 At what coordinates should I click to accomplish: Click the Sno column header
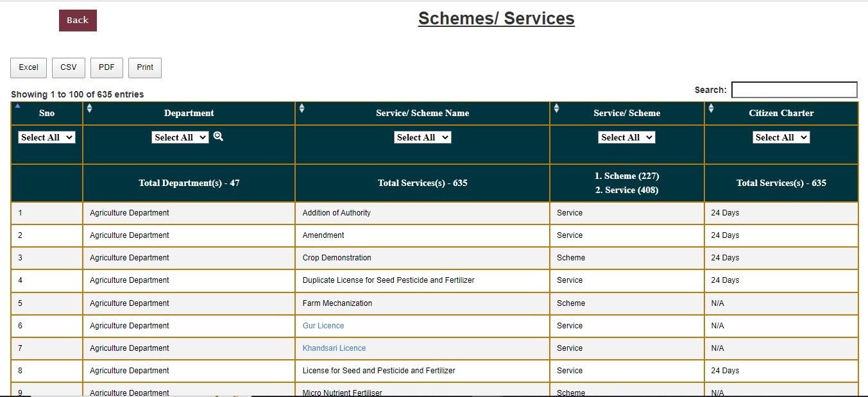(x=47, y=113)
